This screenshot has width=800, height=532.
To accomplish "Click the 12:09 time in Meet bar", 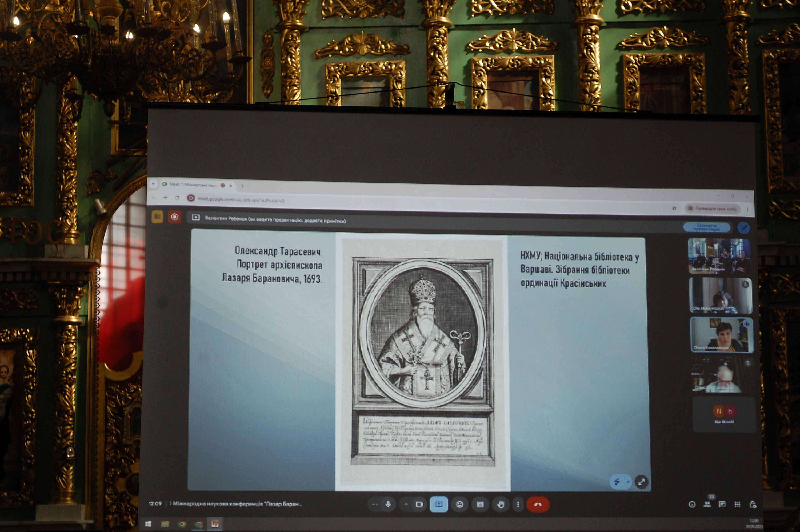I will coord(155,503).
